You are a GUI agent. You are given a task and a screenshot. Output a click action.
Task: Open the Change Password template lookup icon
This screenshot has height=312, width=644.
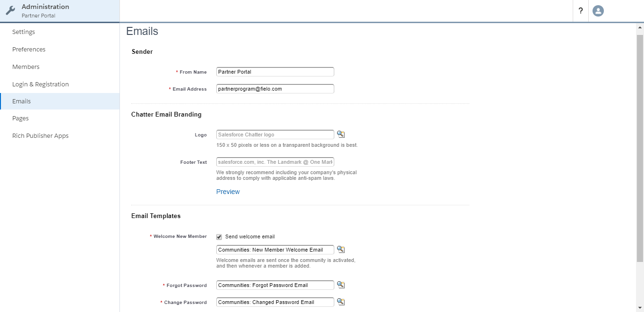pos(341,302)
